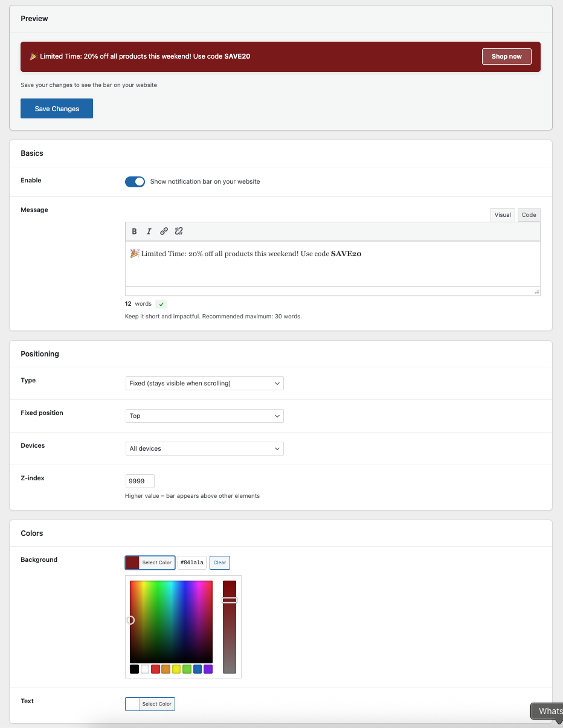This screenshot has width=563, height=728.
Task: Switch to the Visual editor tab
Action: 503,214
